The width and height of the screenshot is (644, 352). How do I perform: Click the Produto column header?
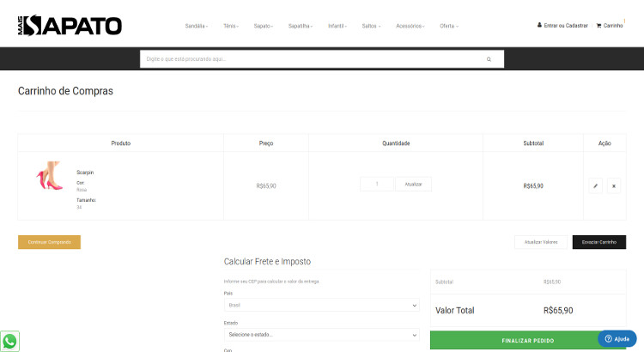pyautogui.click(x=121, y=143)
